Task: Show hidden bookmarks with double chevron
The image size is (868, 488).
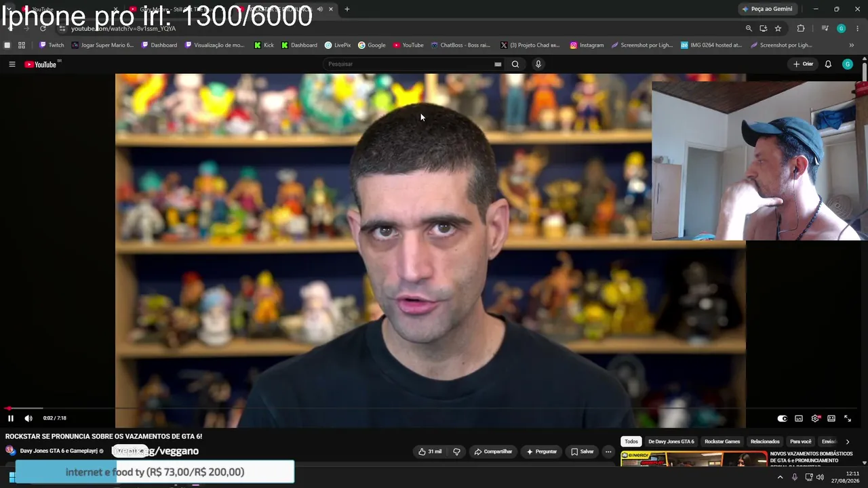Action: [x=852, y=45]
